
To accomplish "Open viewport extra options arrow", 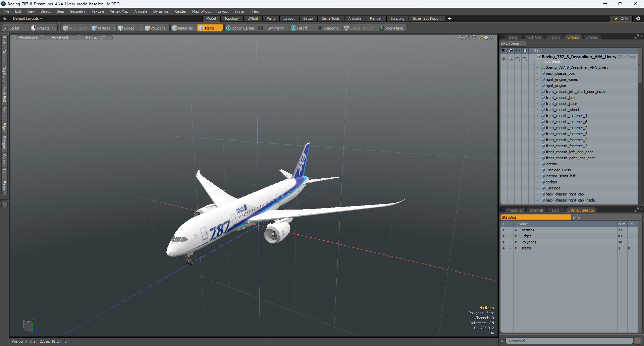I will 491,38.
